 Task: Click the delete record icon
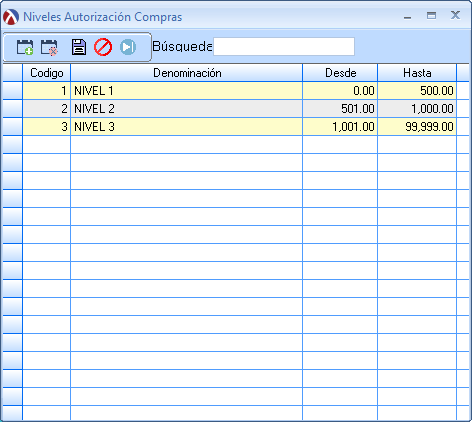(49, 47)
